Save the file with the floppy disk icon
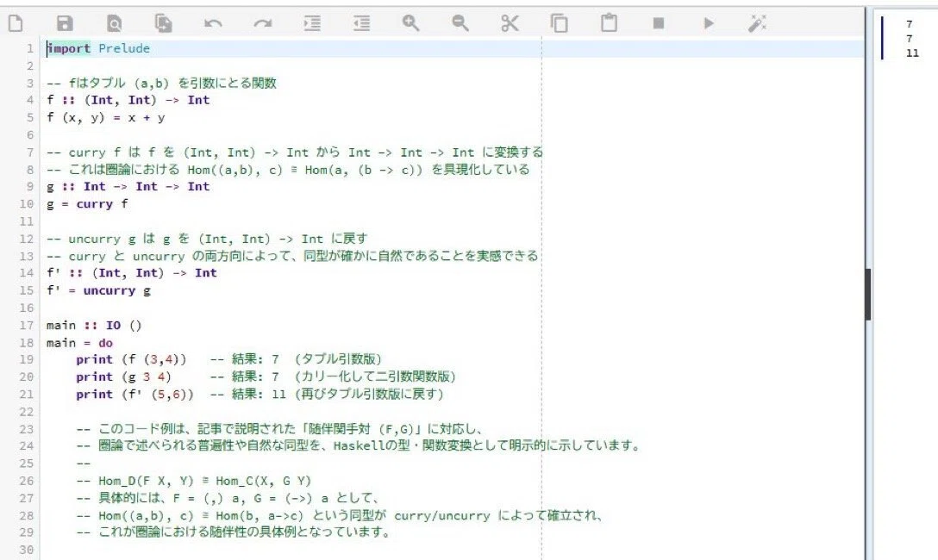Viewport: 938px width, 560px height. 65,23
